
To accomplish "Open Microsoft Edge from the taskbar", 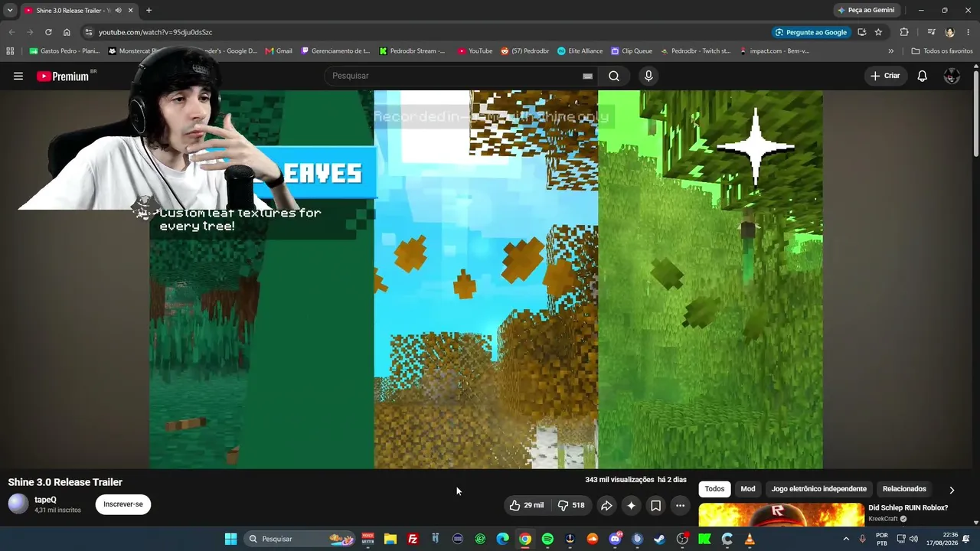I will (503, 539).
